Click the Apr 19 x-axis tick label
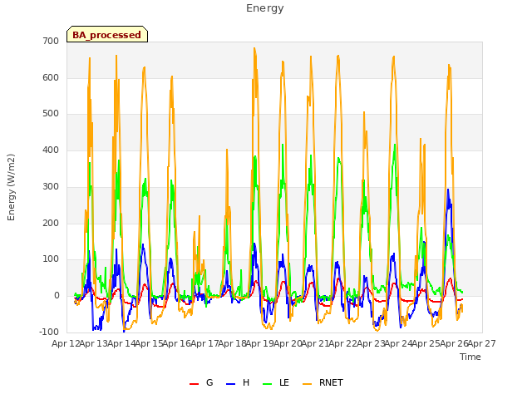This screenshot has height=399, width=532. pos(260,343)
